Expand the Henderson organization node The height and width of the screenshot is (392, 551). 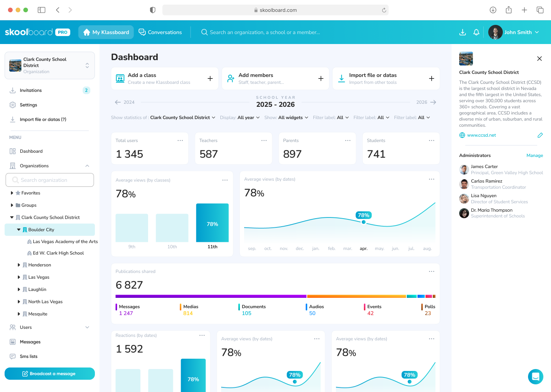click(19, 265)
